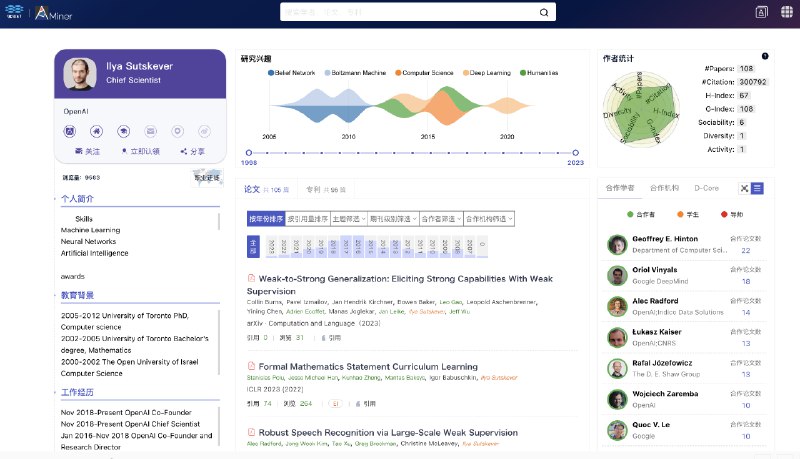Viewport: 800px width, 459px height.
Task: Open Formal Mathematics Statement Curriculum Learning title
Action: [x=368, y=366]
